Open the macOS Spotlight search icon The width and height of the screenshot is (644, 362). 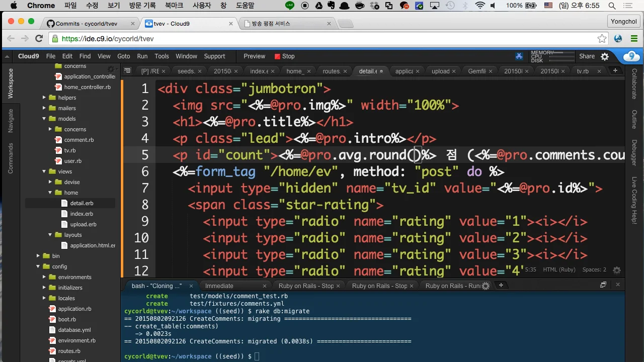[x=612, y=6]
